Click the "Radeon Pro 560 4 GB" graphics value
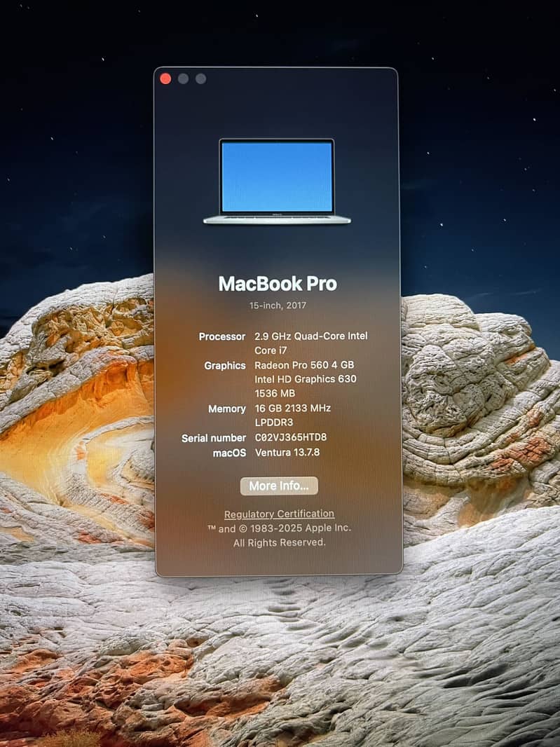 tap(304, 365)
